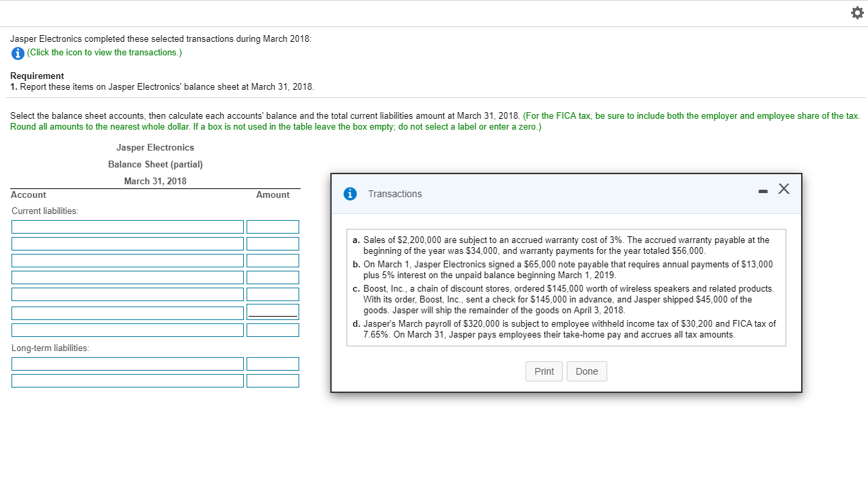
Task: Click the underlined sixth amount box
Action: (x=273, y=312)
